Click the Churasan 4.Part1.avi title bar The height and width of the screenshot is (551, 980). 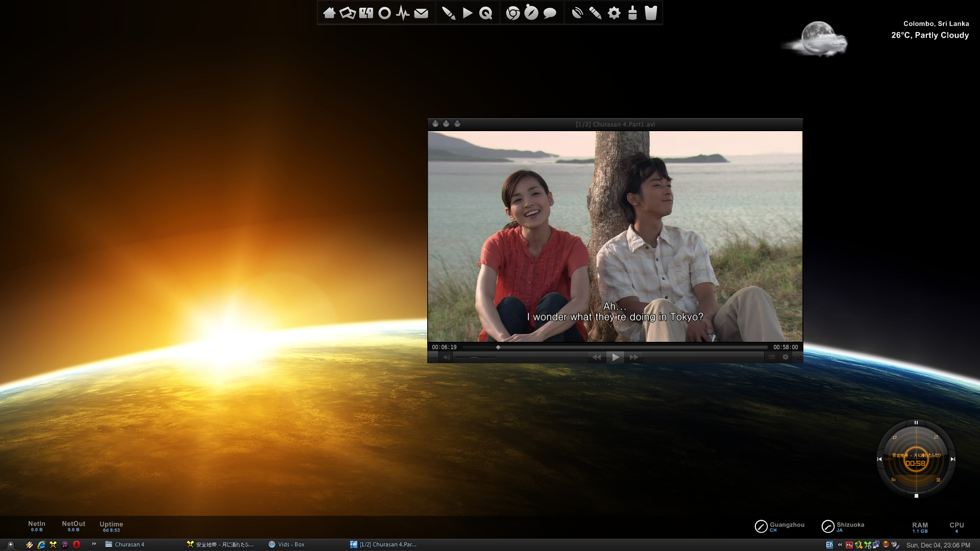coord(615,124)
